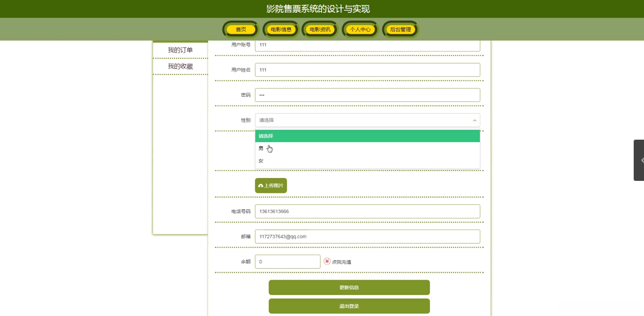Focus the 邮箱 input field
This screenshot has width=644, height=316.
(368, 236)
